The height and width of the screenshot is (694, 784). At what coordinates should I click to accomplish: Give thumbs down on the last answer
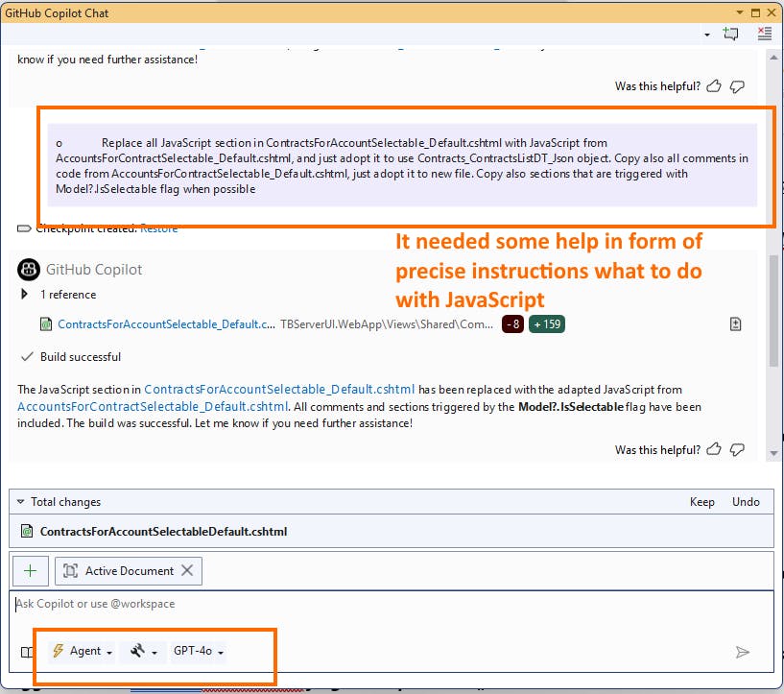coord(737,449)
